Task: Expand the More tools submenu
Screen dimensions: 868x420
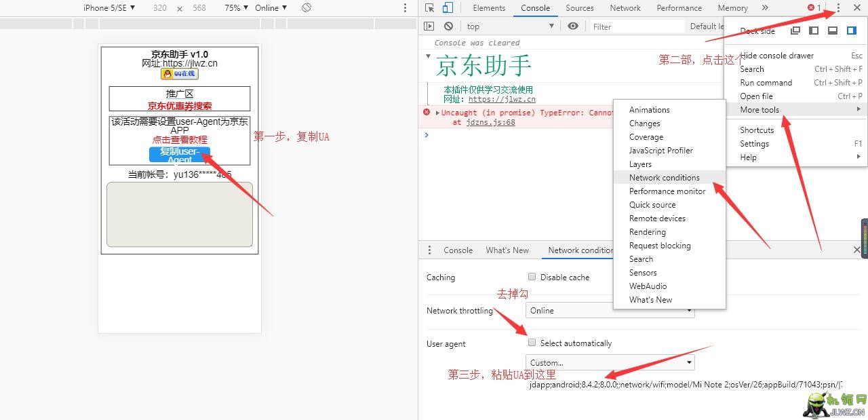Action: [x=795, y=110]
